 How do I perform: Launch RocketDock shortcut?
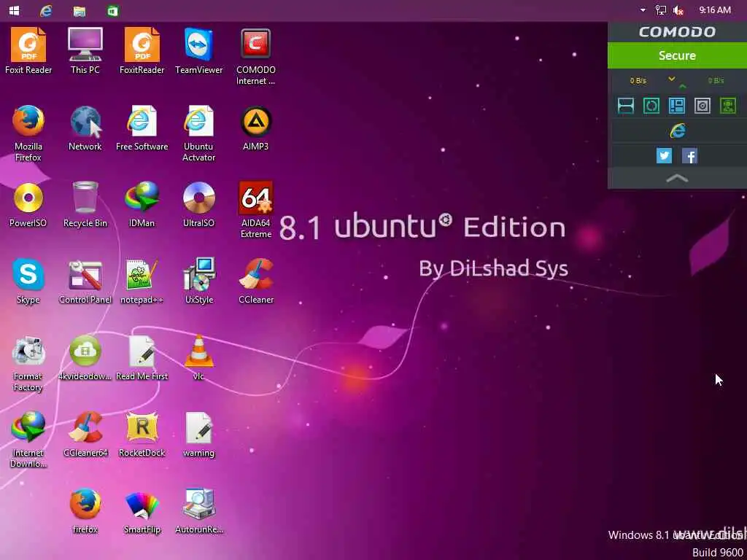[x=142, y=435]
